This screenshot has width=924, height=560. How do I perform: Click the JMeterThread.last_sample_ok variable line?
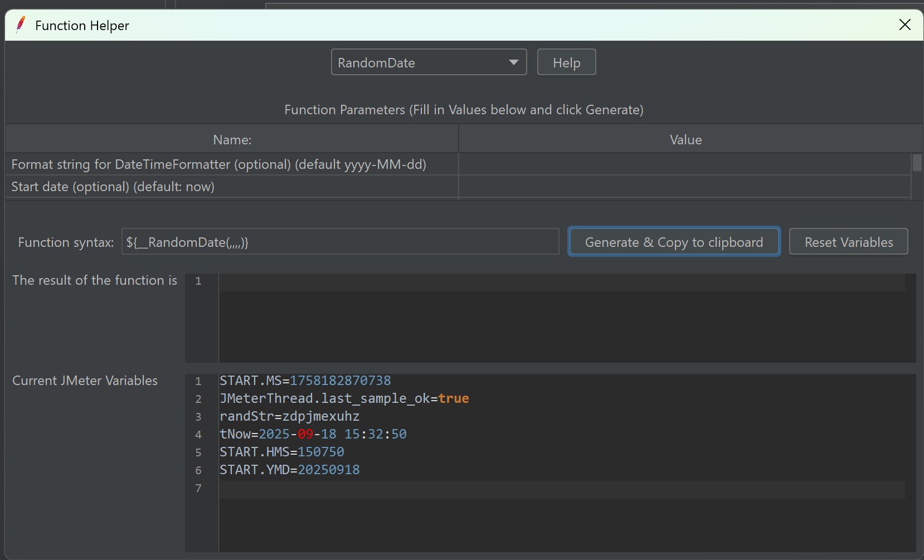pos(344,398)
